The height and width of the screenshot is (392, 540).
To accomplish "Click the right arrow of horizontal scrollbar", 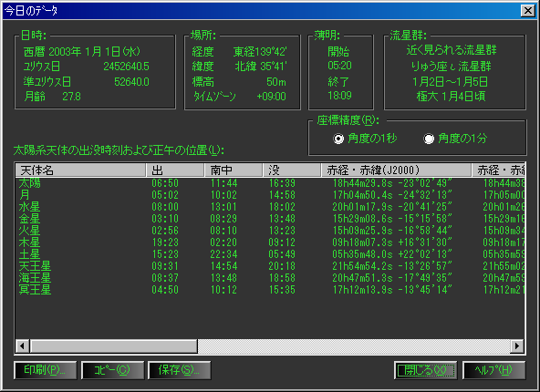I will point(517,346).
